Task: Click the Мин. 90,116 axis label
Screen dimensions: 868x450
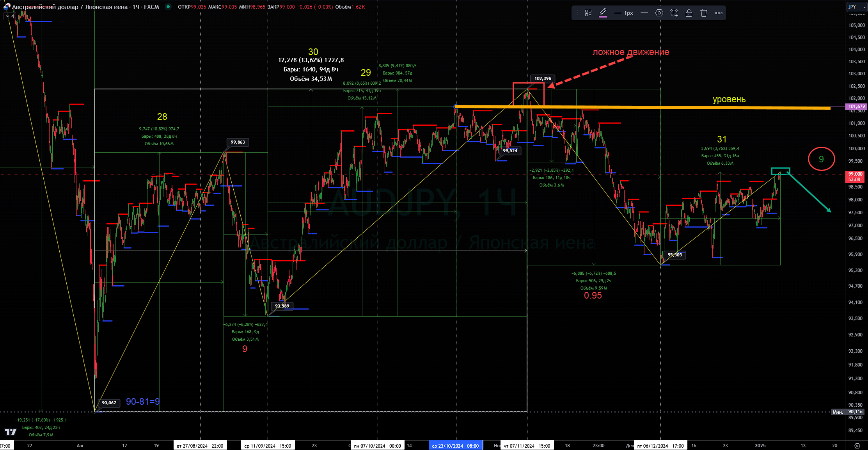Action: click(x=849, y=412)
